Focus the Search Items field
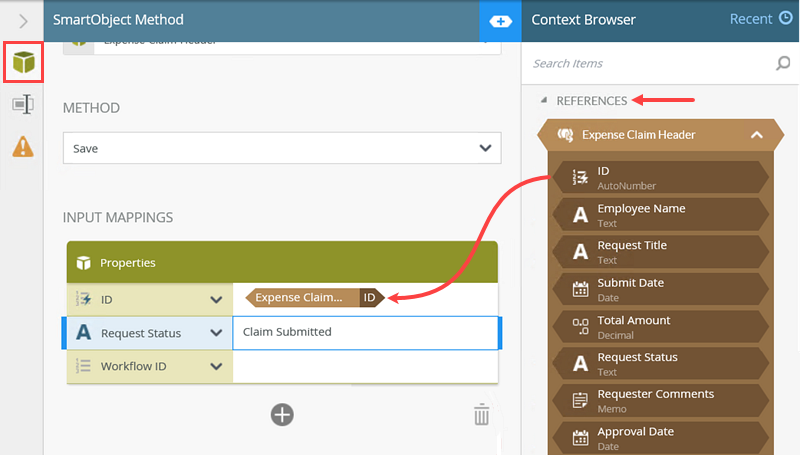 (648, 63)
